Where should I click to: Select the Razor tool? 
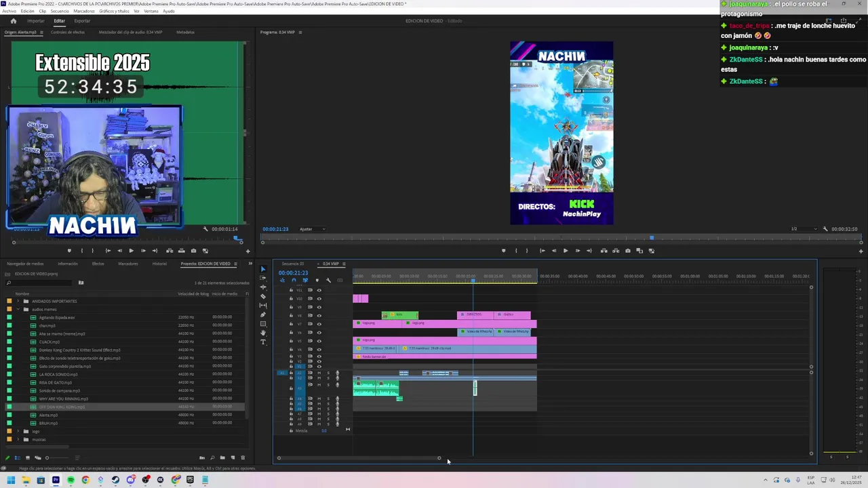[263, 296]
